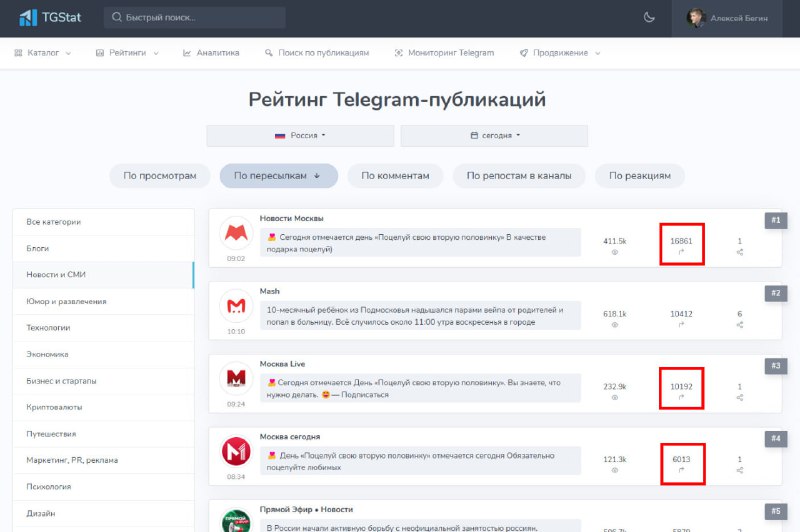Click views eye icon under 618.1k
The height and width of the screenshot is (532, 800).
(x=615, y=325)
